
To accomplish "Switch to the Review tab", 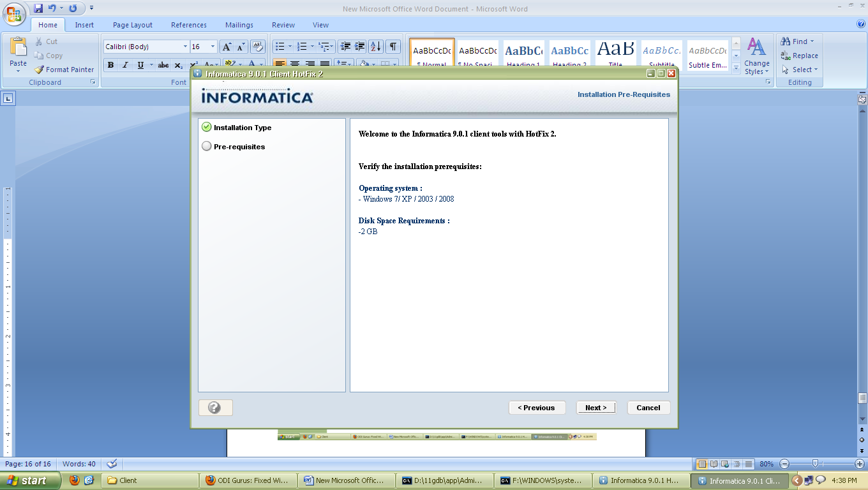I will click(x=283, y=25).
